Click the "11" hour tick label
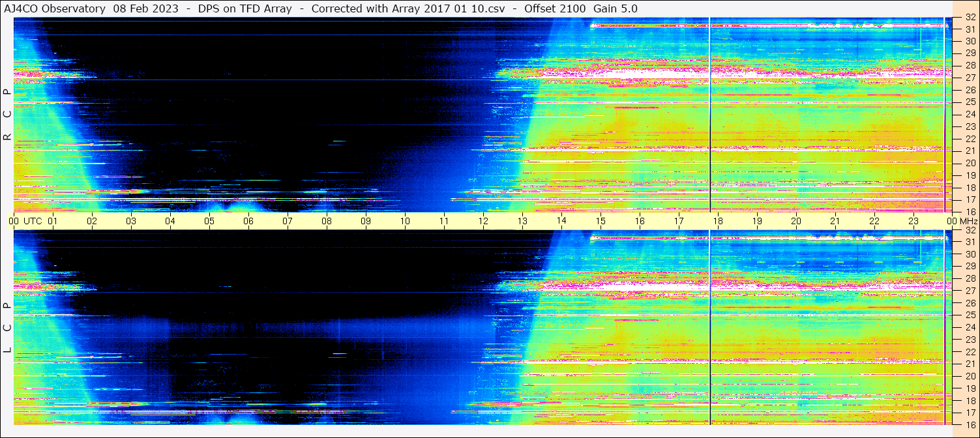This screenshot has width=980, height=438. click(x=444, y=221)
